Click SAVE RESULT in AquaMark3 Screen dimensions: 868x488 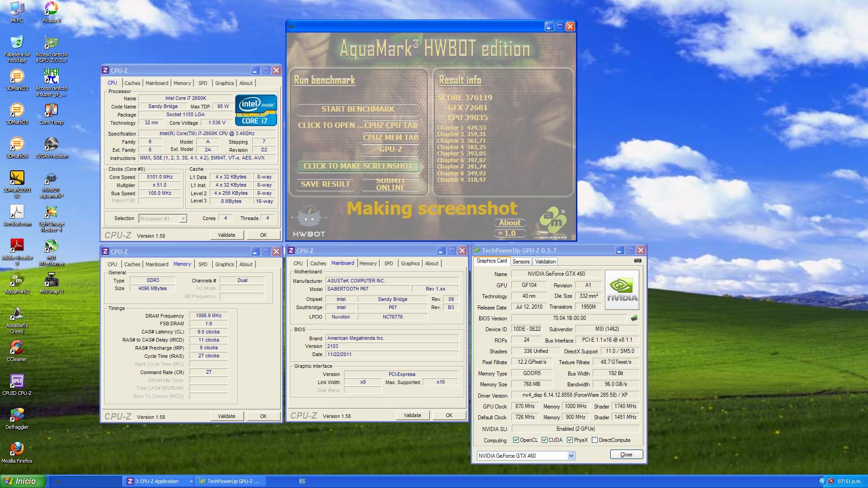point(325,184)
